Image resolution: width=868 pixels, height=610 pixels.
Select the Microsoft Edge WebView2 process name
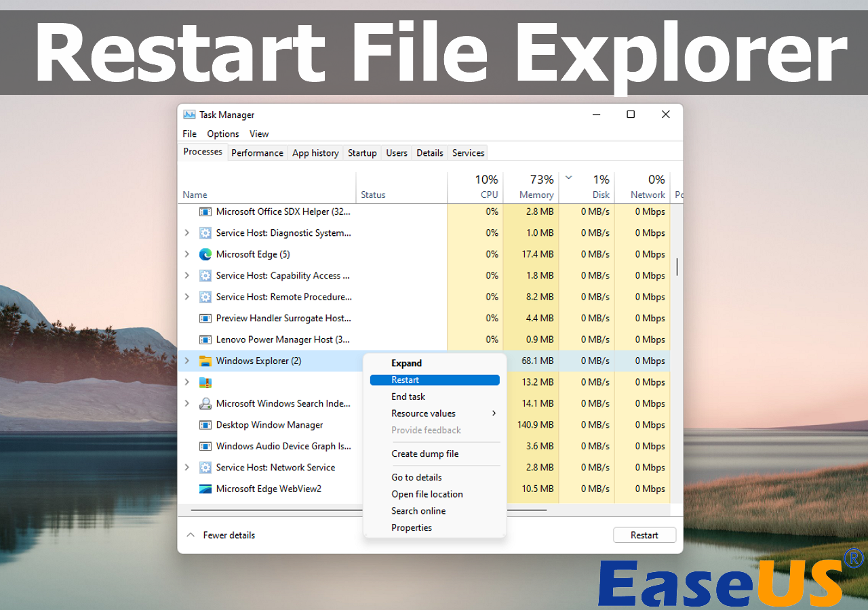(x=269, y=489)
